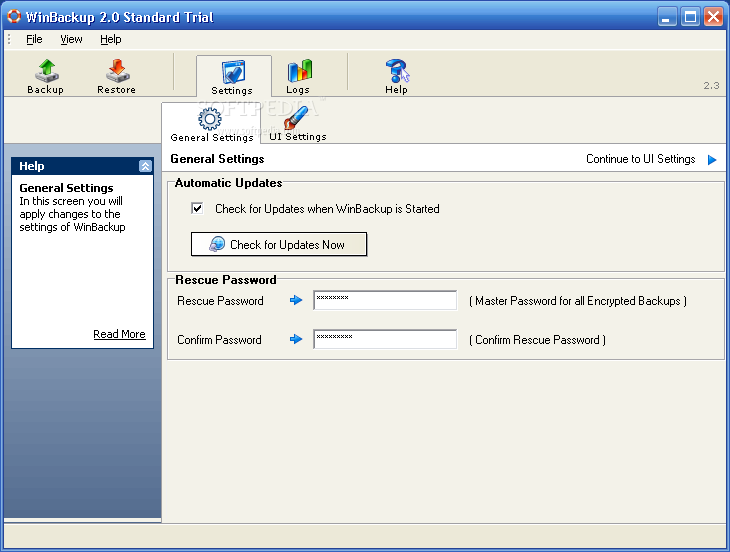Switch to the UI Settings sub-tab
The width and height of the screenshot is (730, 552).
click(298, 124)
